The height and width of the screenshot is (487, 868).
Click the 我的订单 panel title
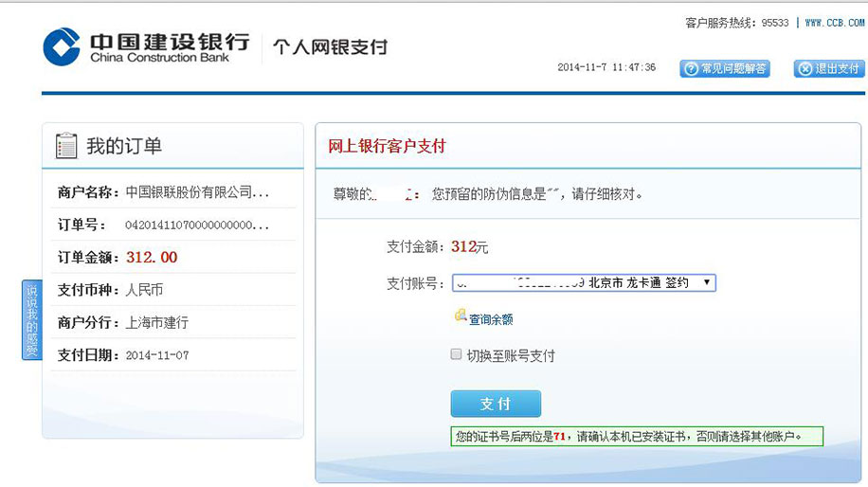124,146
